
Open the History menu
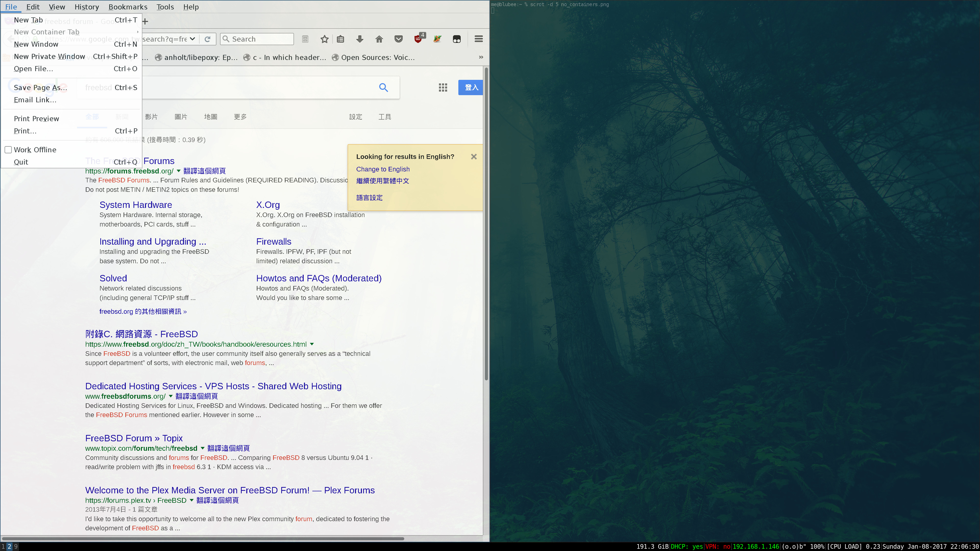[x=86, y=7]
